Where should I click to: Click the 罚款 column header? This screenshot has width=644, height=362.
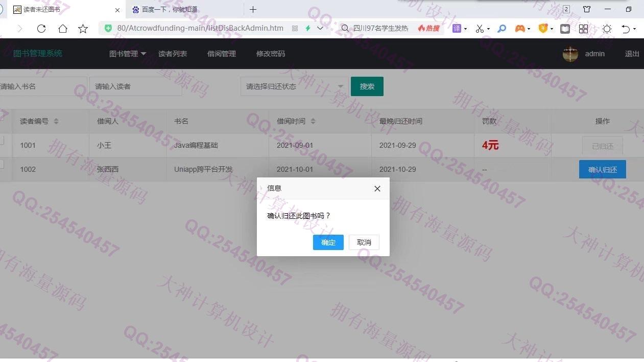[x=489, y=121]
